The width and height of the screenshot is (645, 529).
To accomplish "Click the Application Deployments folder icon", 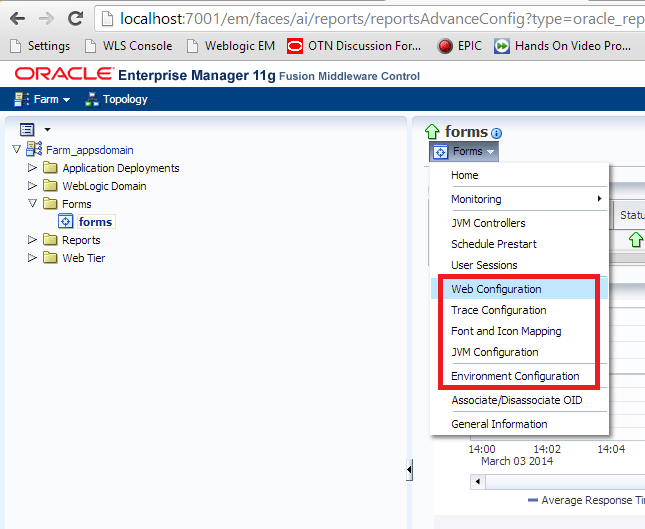I will (x=50, y=167).
